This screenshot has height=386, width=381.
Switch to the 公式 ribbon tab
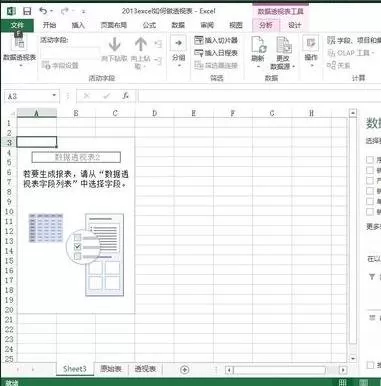pyautogui.click(x=149, y=25)
